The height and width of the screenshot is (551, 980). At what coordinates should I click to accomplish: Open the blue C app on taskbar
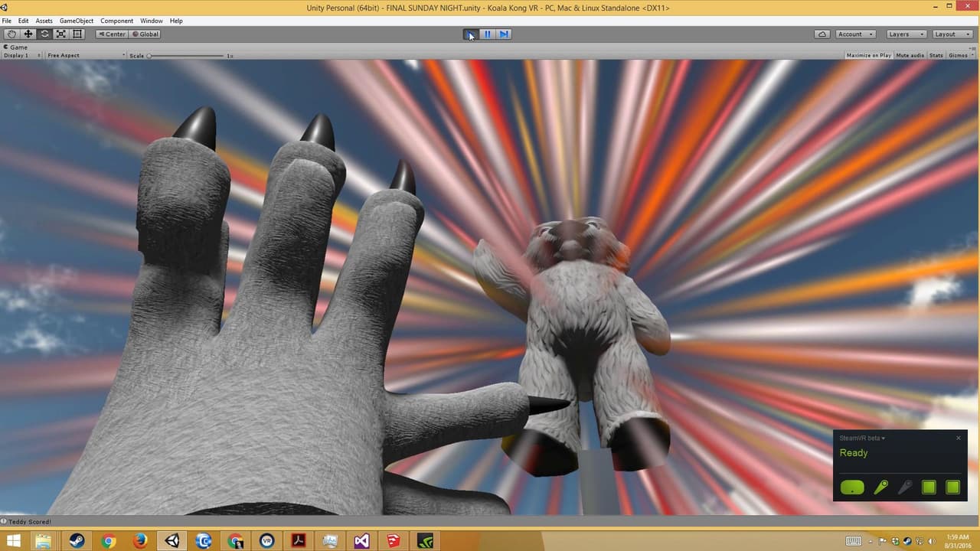point(204,541)
